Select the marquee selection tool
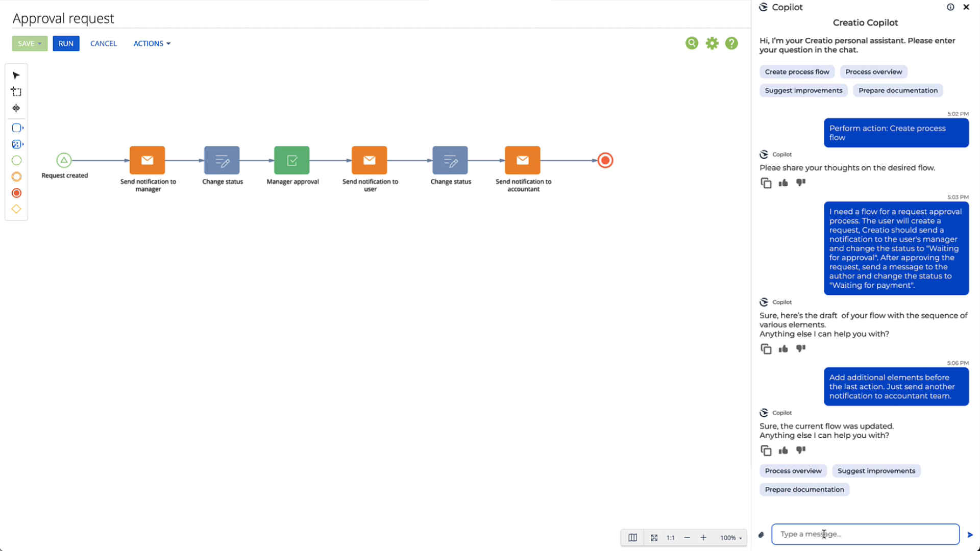Image resolution: width=980 pixels, height=551 pixels. [x=17, y=91]
